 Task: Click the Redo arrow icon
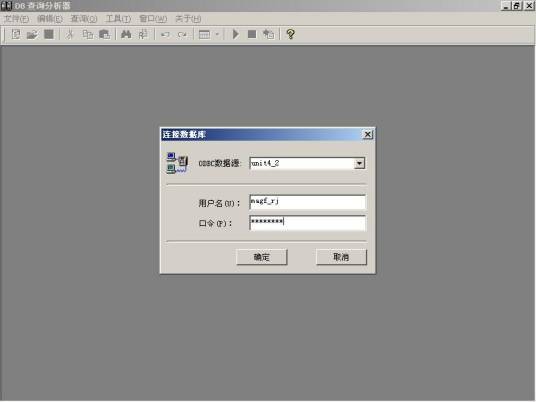pyautogui.click(x=182, y=35)
